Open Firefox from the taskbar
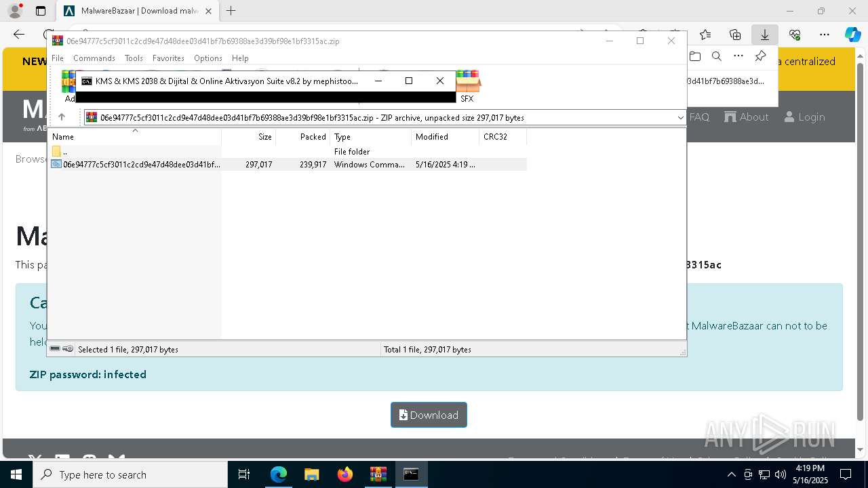 click(344, 474)
